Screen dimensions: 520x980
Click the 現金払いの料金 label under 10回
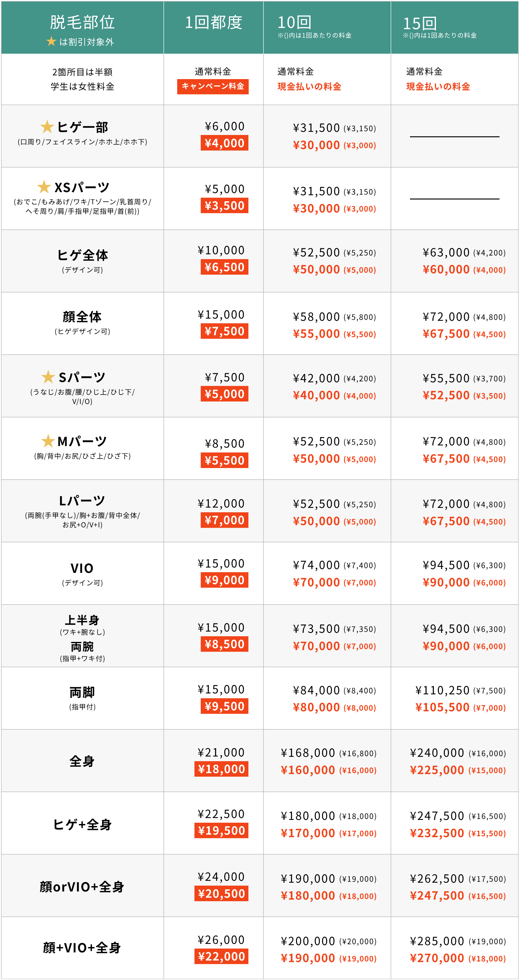pos(310,87)
